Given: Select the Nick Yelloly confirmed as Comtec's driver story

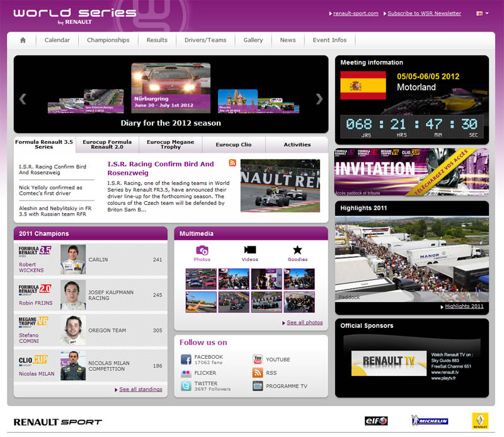Looking at the screenshot, I should click(x=51, y=190).
